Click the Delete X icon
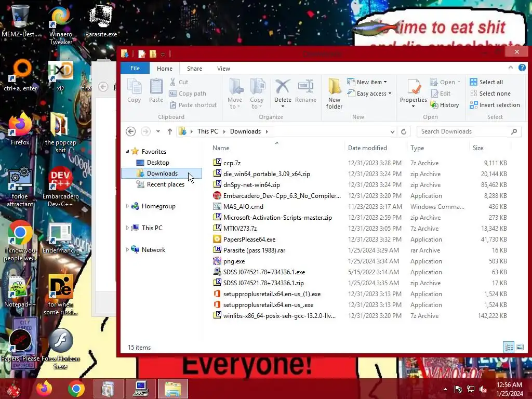This screenshot has width=532, height=399. click(x=283, y=87)
